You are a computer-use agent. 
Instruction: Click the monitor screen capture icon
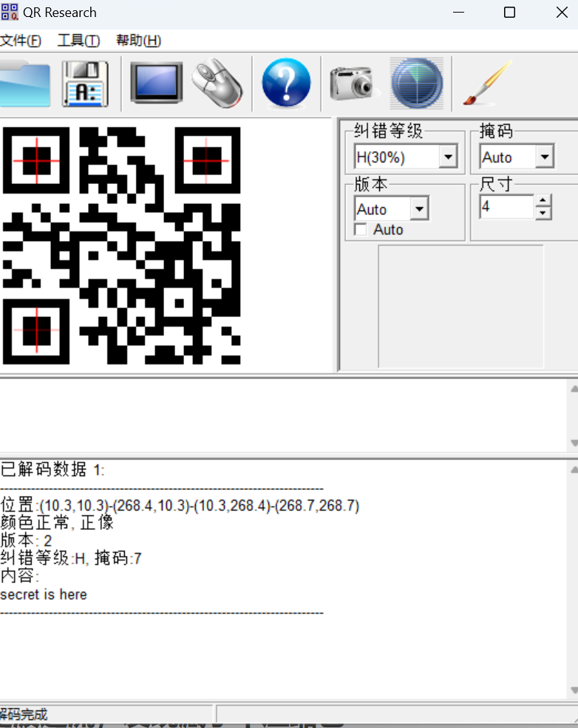click(x=156, y=84)
